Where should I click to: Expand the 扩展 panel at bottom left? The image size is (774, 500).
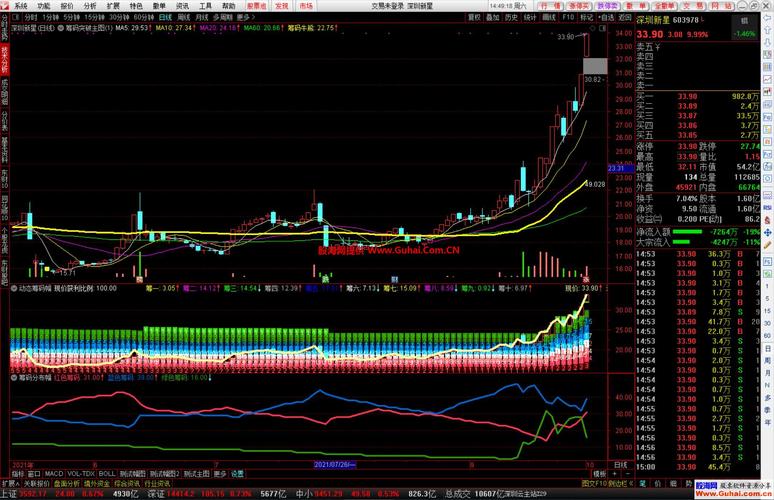click(x=10, y=483)
